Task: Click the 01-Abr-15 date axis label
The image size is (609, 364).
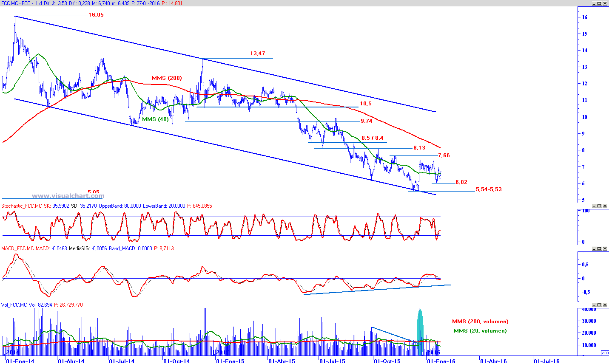Action: pos(282,361)
